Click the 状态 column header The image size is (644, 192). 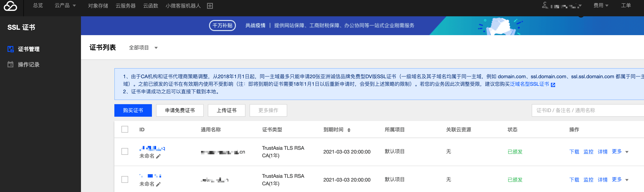click(x=513, y=130)
